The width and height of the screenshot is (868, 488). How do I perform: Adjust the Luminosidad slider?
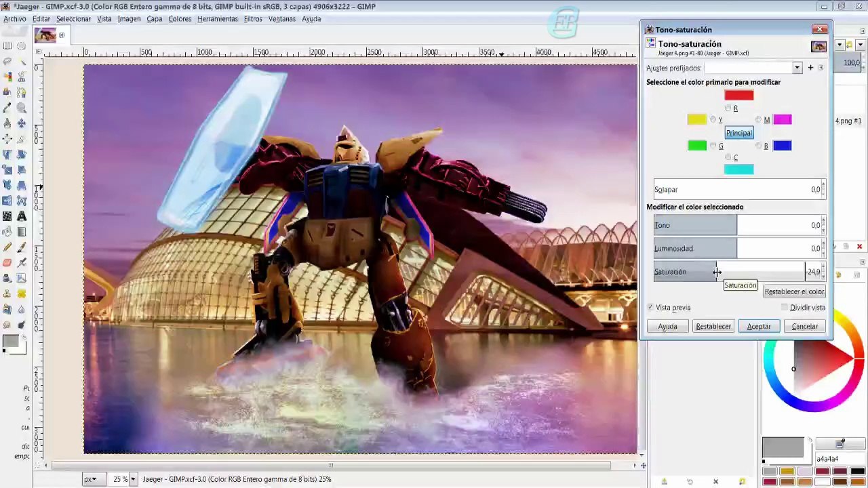(x=739, y=248)
